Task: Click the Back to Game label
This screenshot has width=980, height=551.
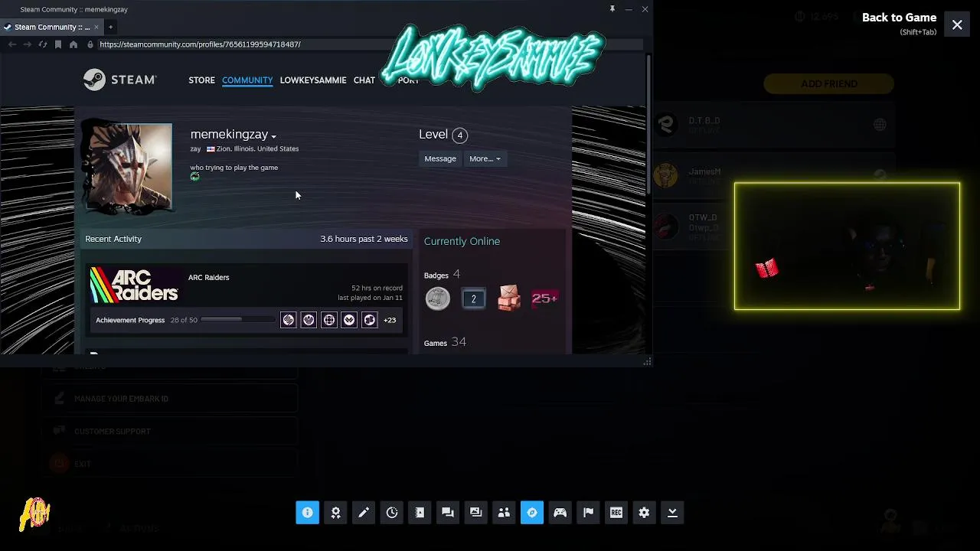Action: (x=899, y=18)
